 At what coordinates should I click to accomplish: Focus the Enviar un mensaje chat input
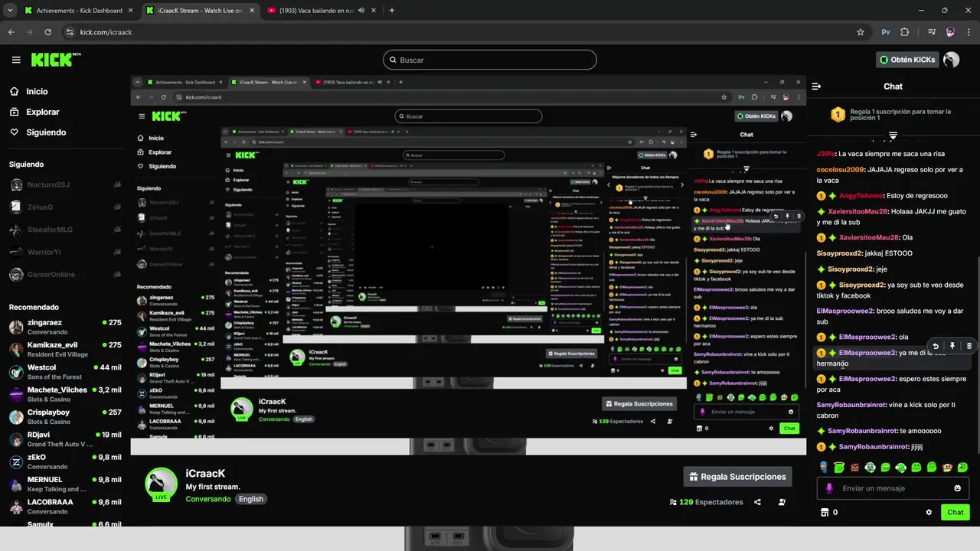tap(893, 488)
